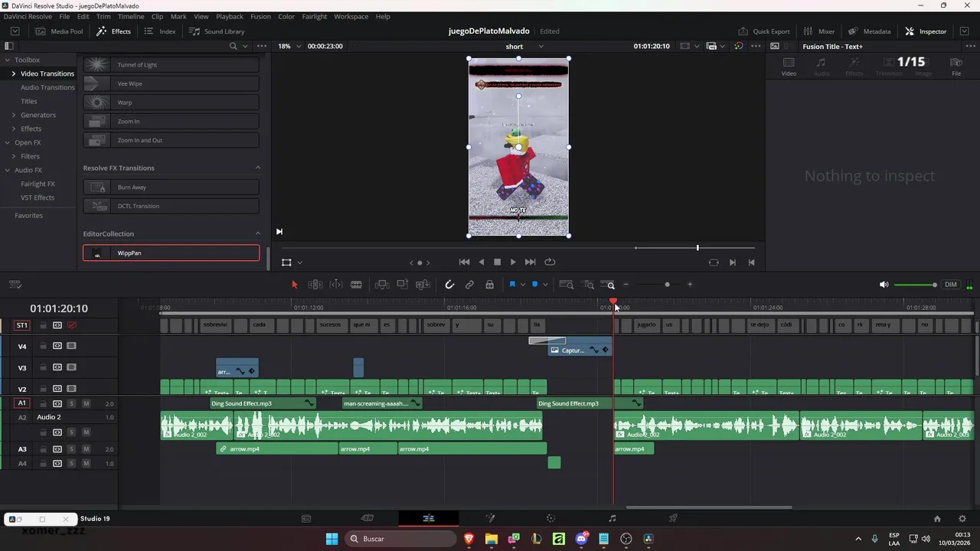Viewport: 980px width, 551px height.
Task: Open the Media Pool panel
Action: [60, 31]
